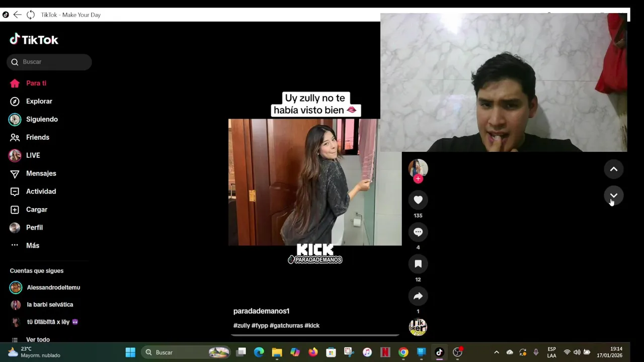The width and height of the screenshot is (644, 362).
Task: Open iTunes music app in taskbar
Action: 367,352
